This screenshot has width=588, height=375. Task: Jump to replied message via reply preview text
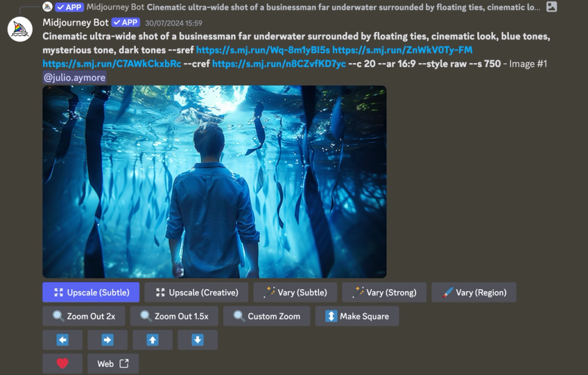click(x=343, y=7)
